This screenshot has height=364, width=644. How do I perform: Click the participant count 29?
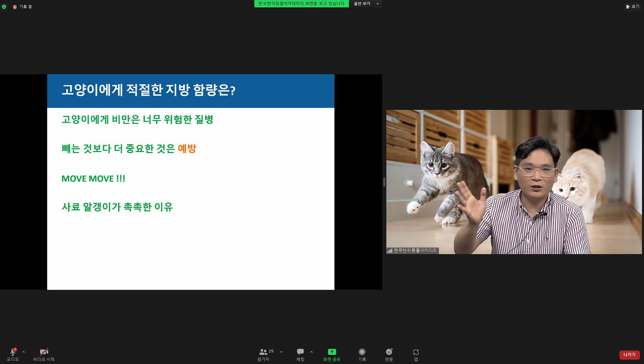271,351
